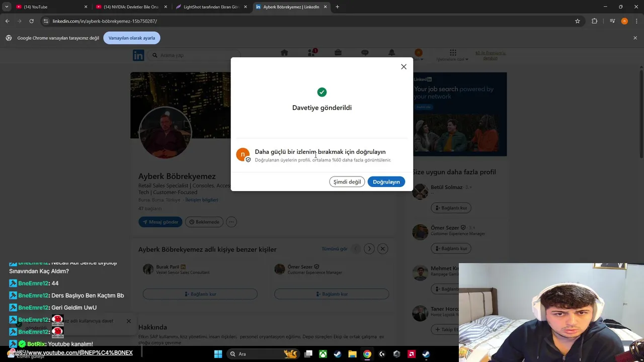Click the LinkedIn logo

(138, 55)
